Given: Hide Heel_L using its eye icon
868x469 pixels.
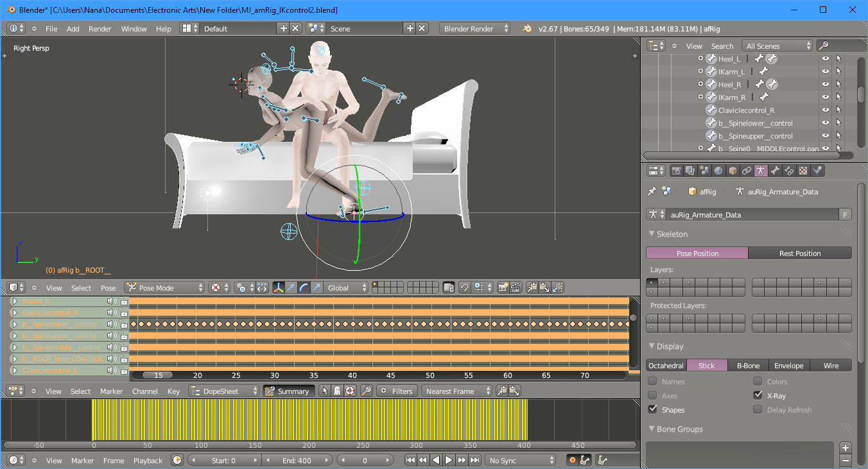Looking at the screenshot, I should [x=826, y=58].
